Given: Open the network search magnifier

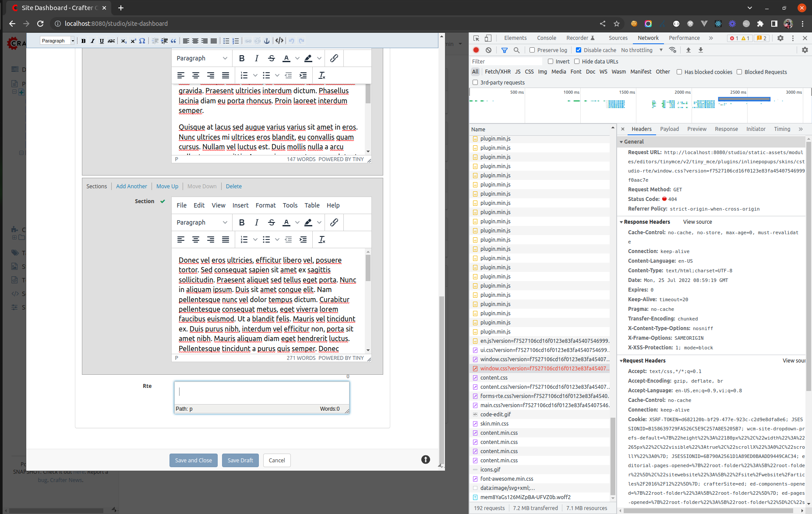Looking at the screenshot, I should (x=517, y=50).
